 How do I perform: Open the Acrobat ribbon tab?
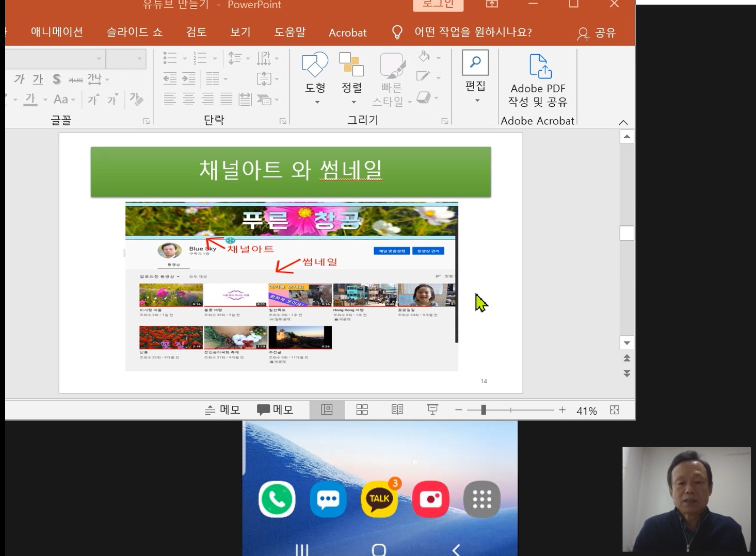coord(348,32)
